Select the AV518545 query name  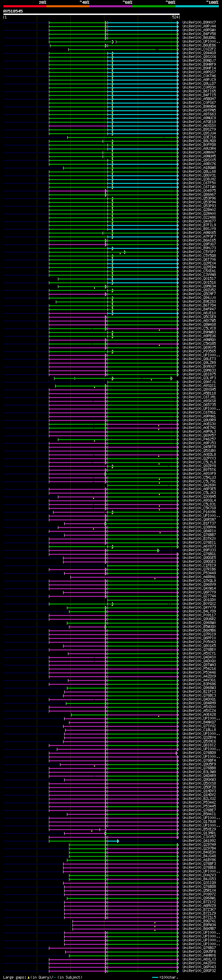[13, 11]
